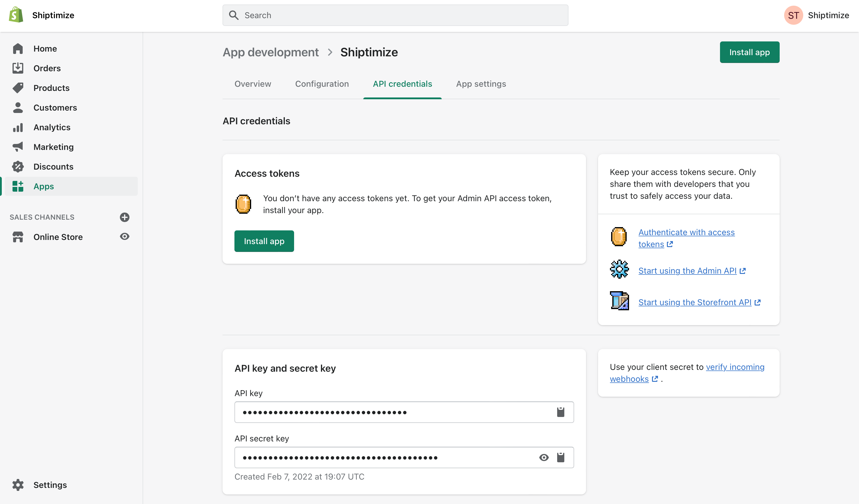Click the Shopify logo icon
Screen dimensions: 859x504
click(x=16, y=15)
